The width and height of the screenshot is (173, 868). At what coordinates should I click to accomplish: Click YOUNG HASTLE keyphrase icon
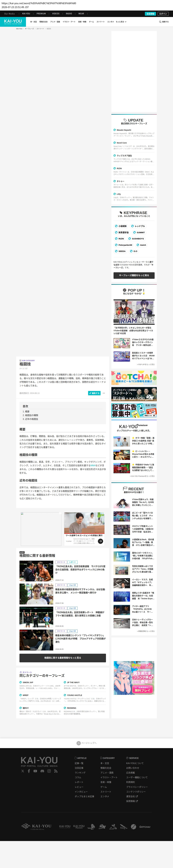65,695
